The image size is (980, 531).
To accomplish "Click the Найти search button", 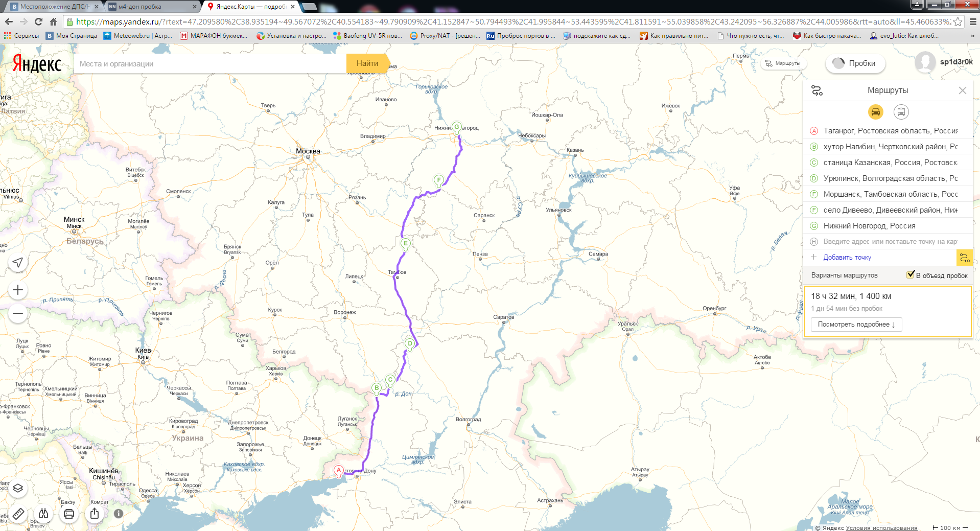I will coord(367,63).
